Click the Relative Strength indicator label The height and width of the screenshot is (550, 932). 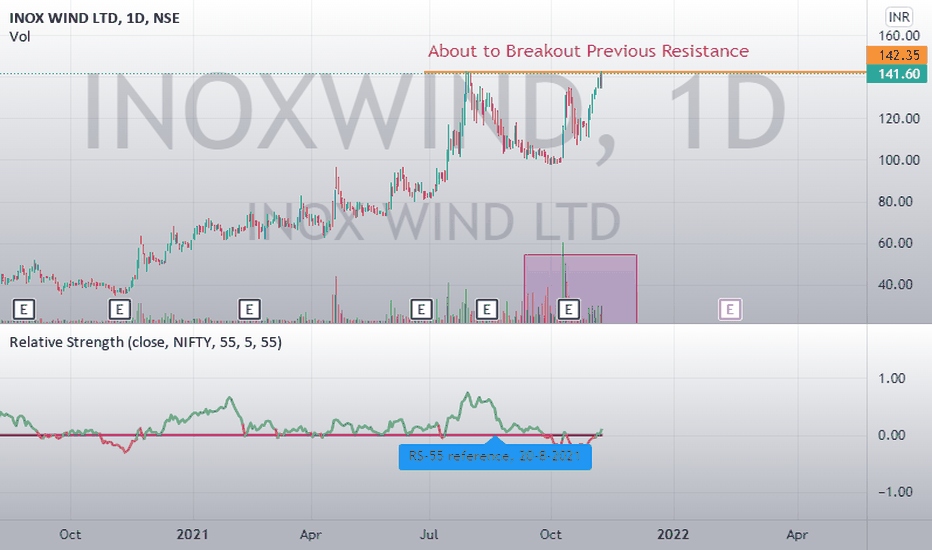point(146,342)
